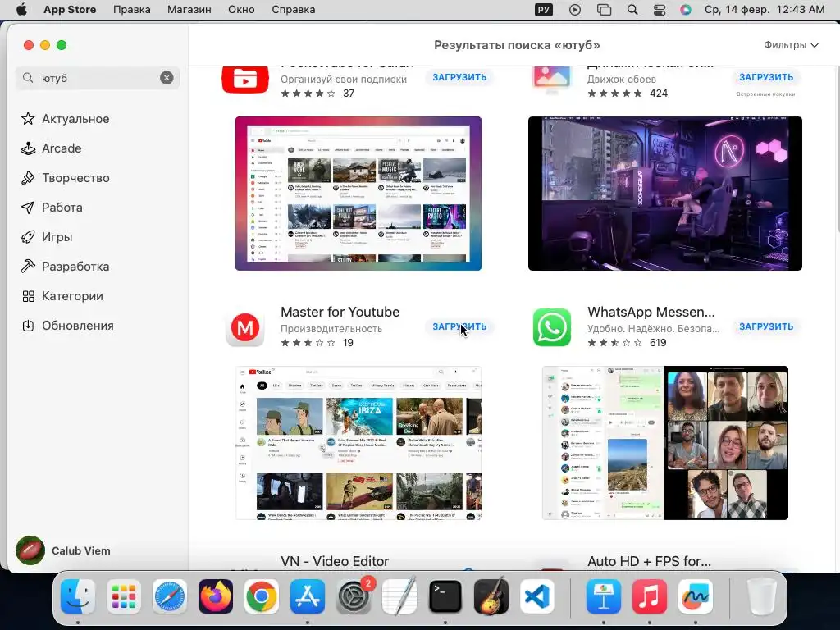Open System Settings with badge in Dock
This screenshot has width=840, height=630.
(x=354, y=596)
